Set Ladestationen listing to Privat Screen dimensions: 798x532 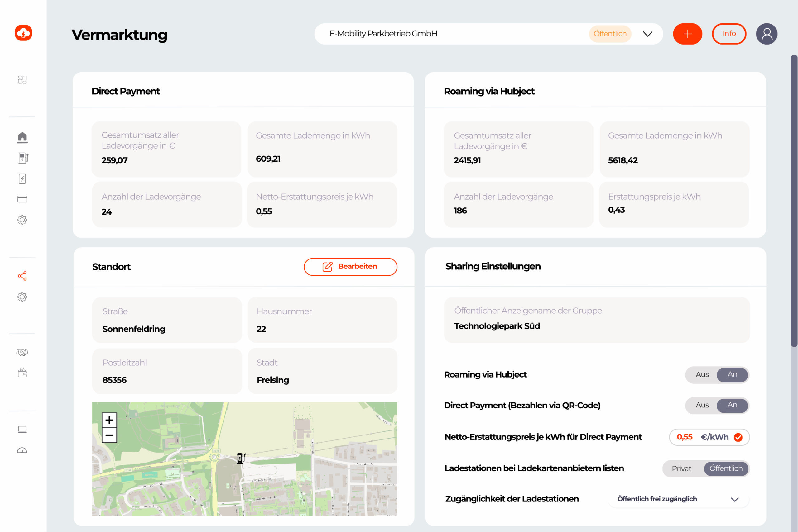[681, 468]
